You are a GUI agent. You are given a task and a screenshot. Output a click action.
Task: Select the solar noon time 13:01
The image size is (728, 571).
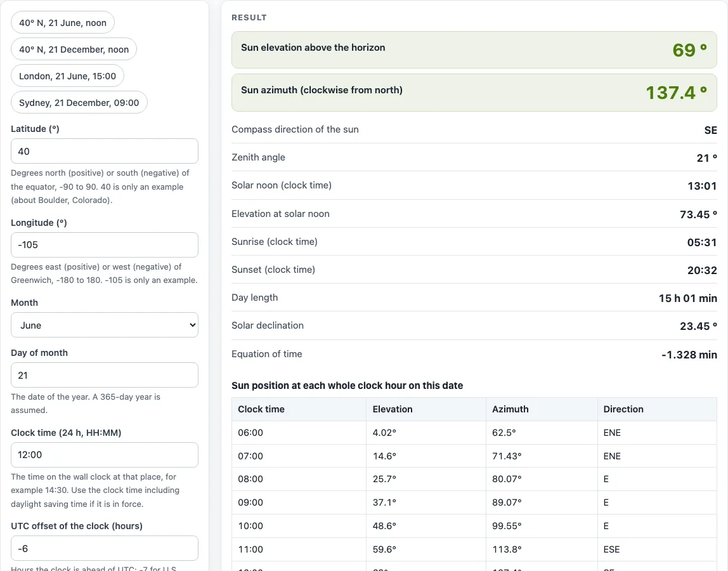coord(702,186)
